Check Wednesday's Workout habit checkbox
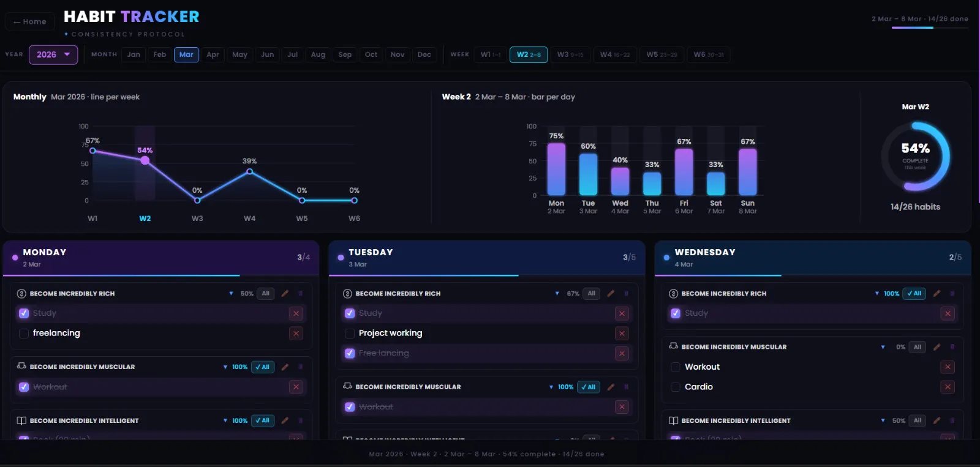 coord(676,367)
